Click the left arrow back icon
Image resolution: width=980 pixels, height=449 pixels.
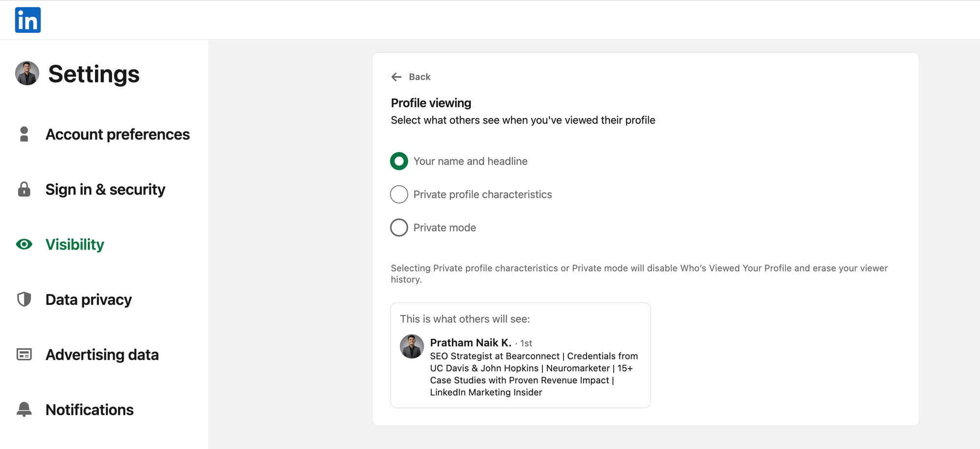pyautogui.click(x=396, y=77)
